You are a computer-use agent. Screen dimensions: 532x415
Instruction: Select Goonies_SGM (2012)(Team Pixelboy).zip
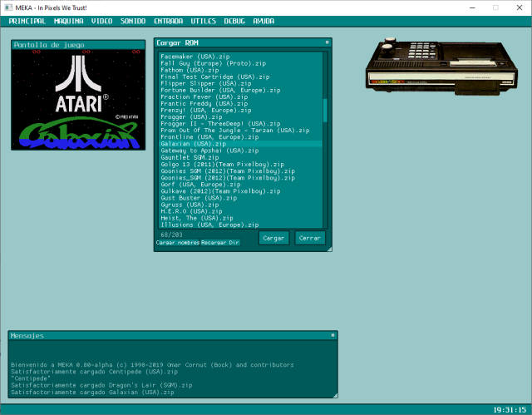[x=240, y=178]
